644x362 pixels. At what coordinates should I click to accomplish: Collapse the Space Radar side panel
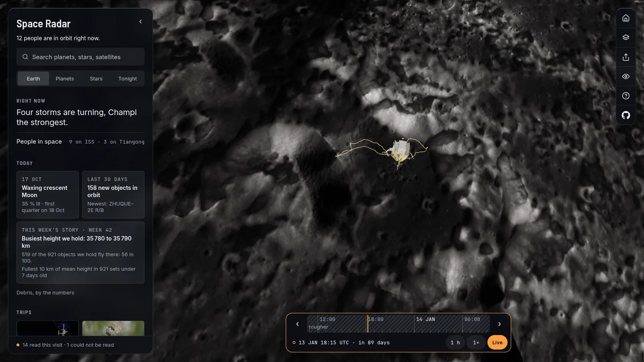point(140,22)
